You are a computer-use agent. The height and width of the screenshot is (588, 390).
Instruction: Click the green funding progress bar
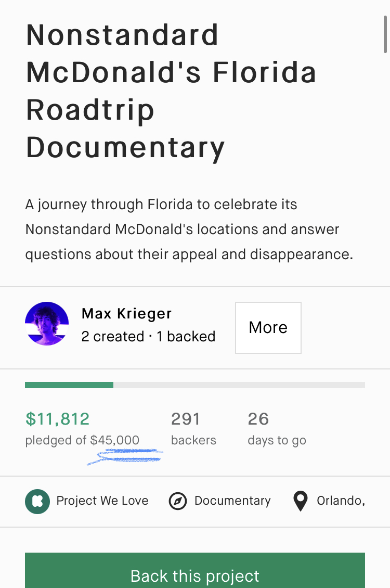69,385
